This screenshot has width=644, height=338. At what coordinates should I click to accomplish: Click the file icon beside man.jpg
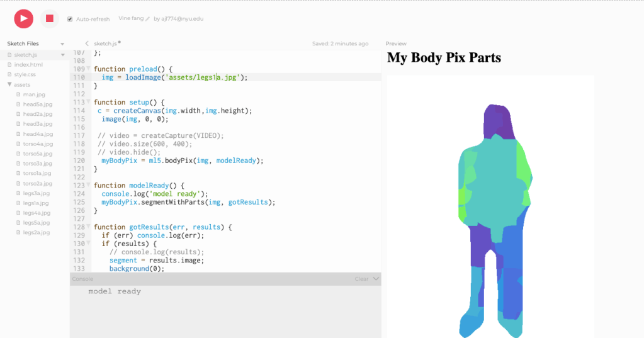18,94
